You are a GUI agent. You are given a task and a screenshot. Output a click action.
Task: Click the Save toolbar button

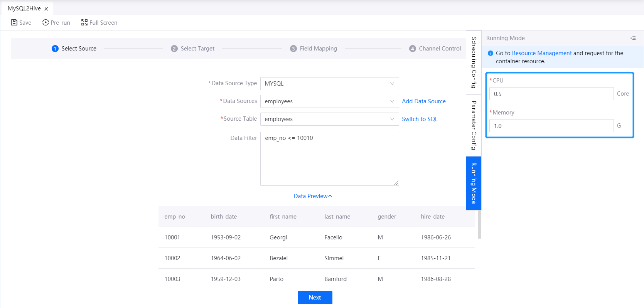tap(21, 23)
